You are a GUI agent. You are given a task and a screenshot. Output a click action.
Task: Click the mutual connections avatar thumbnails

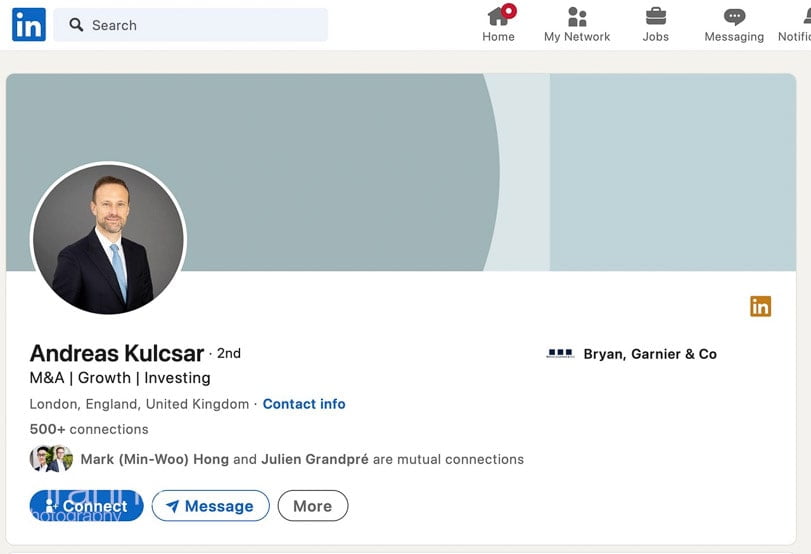[51, 459]
